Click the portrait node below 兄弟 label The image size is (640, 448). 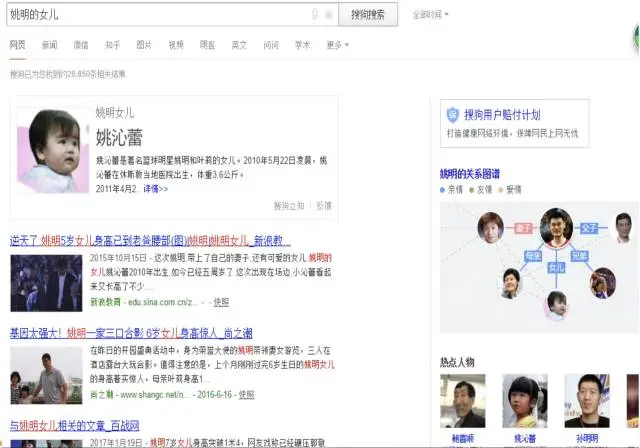tap(603, 283)
